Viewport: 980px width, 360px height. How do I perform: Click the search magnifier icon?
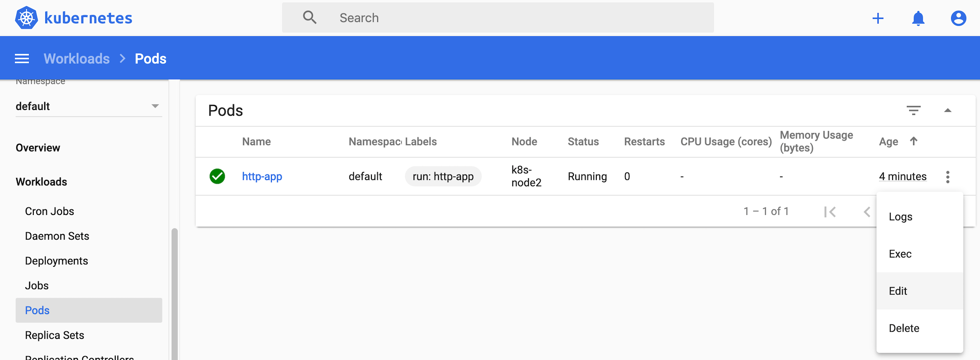coord(309,18)
